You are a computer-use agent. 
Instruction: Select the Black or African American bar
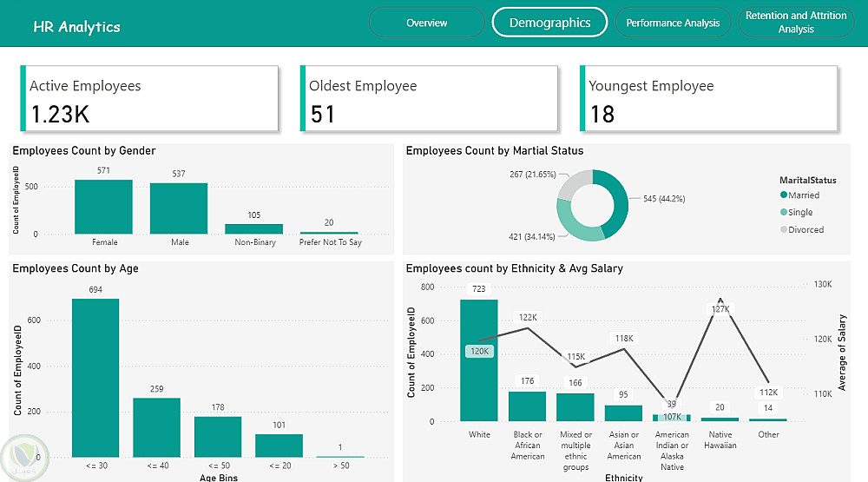[x=527, y=406]
